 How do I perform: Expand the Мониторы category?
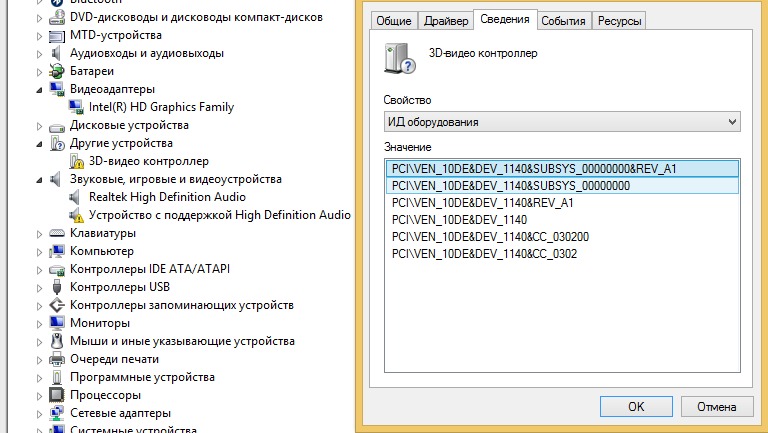[x=39, y=324]
